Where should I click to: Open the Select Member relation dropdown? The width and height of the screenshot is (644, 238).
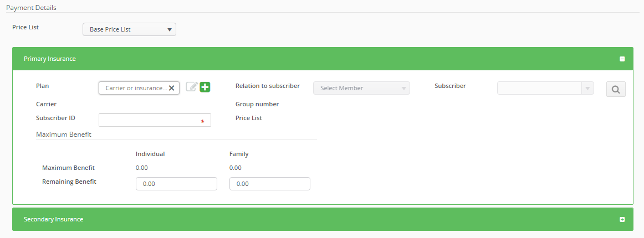pos(361,88)
